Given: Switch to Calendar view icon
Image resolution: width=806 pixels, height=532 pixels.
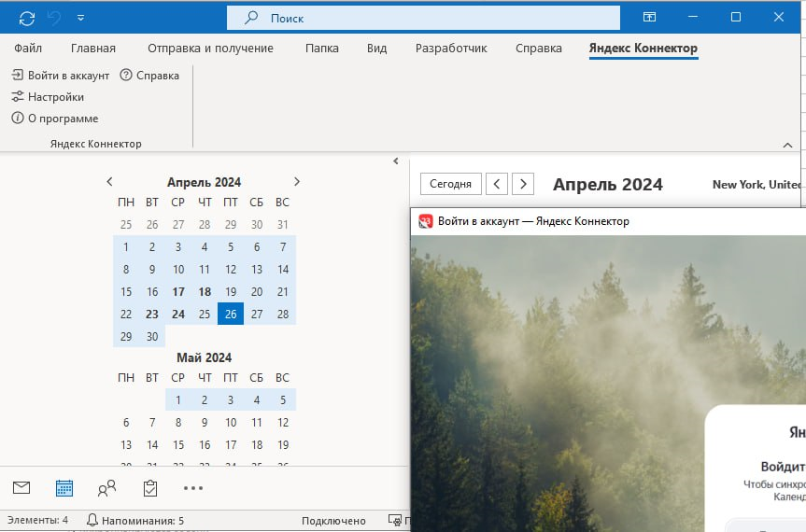Looking at the screenshot, I should tap(64, 487).
